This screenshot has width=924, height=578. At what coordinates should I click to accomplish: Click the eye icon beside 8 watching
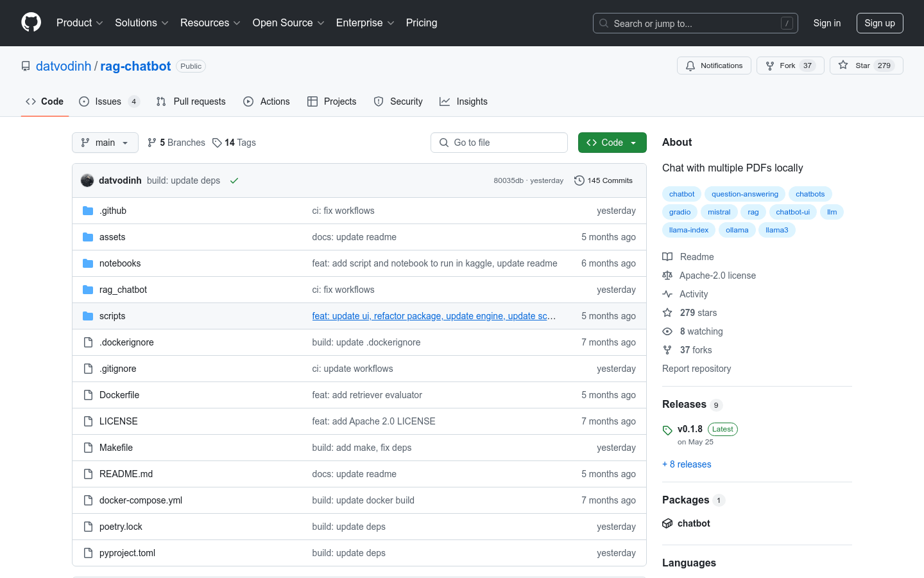667,331
